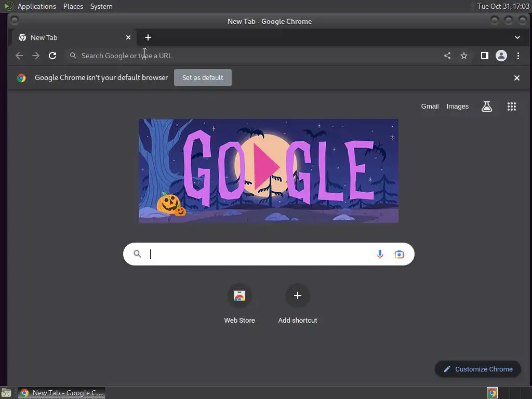Click the share this page icon
Image resolution: width=532 pixels, height=399 pixels.
447,56
